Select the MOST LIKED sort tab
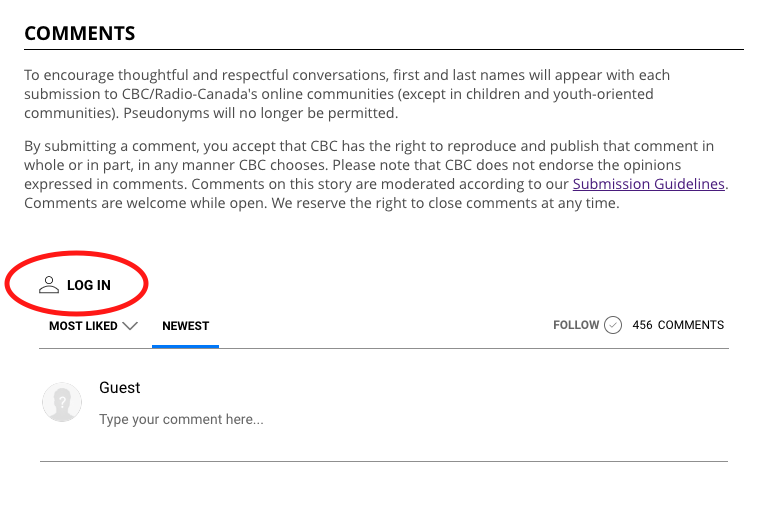Screen dimensions: 765x517 83,326
